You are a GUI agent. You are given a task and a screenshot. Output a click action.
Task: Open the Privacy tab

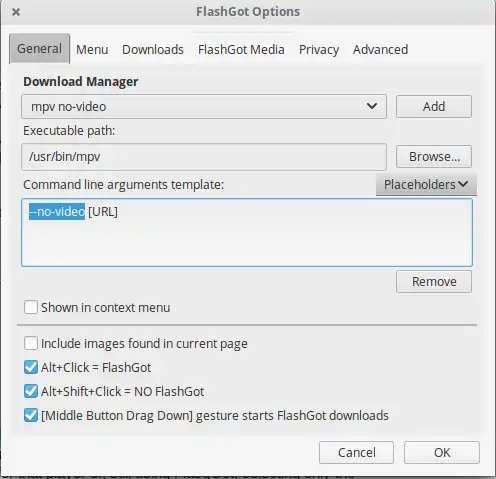(x=319, y=50)
